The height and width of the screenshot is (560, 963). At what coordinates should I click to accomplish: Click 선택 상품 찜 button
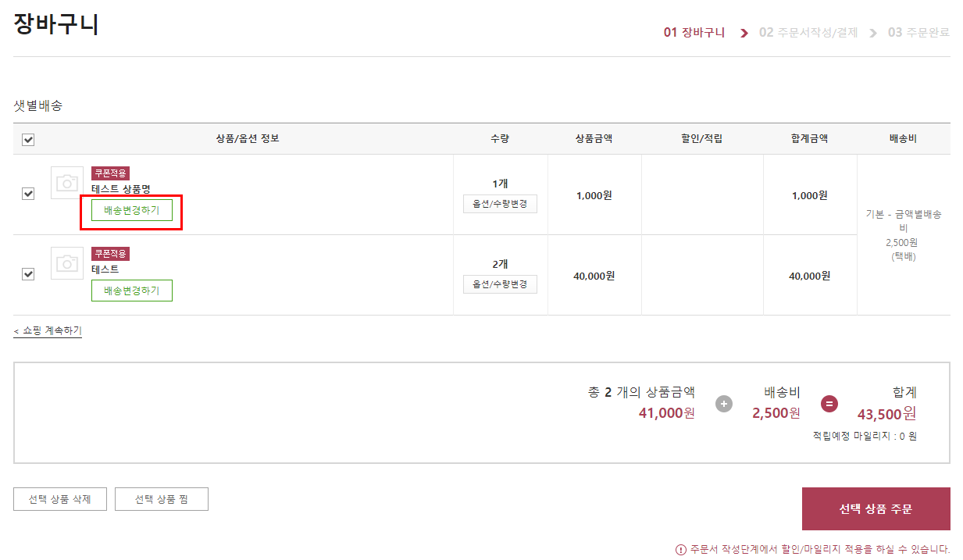click(x=161, y=499)
